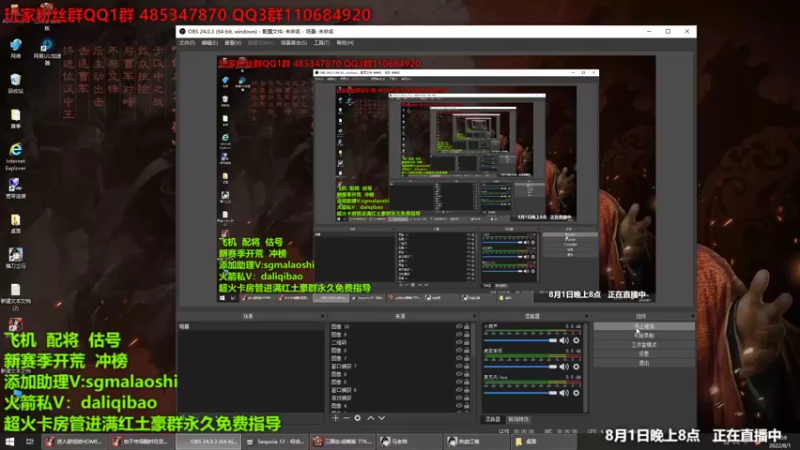This screenshot has width=800, height=450.
Task: Lock the 二维码 source
Action: tap(466, 342)
